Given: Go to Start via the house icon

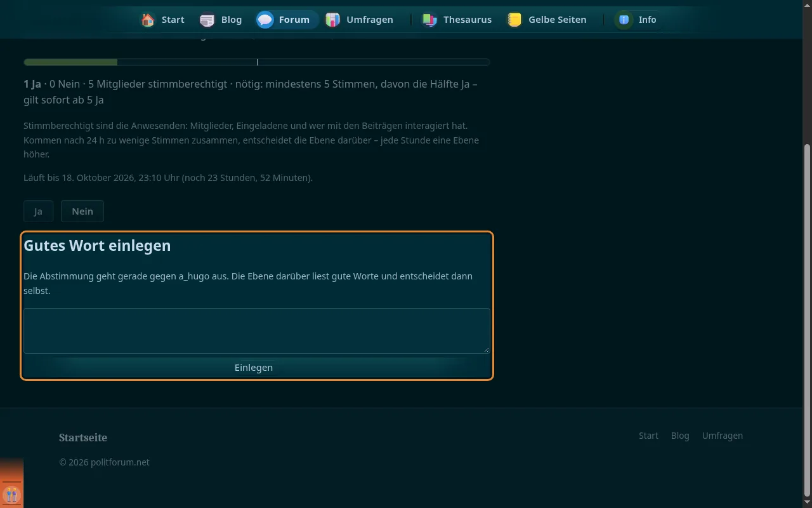Looking at the screenshot, I should click(x=162, y=20).
